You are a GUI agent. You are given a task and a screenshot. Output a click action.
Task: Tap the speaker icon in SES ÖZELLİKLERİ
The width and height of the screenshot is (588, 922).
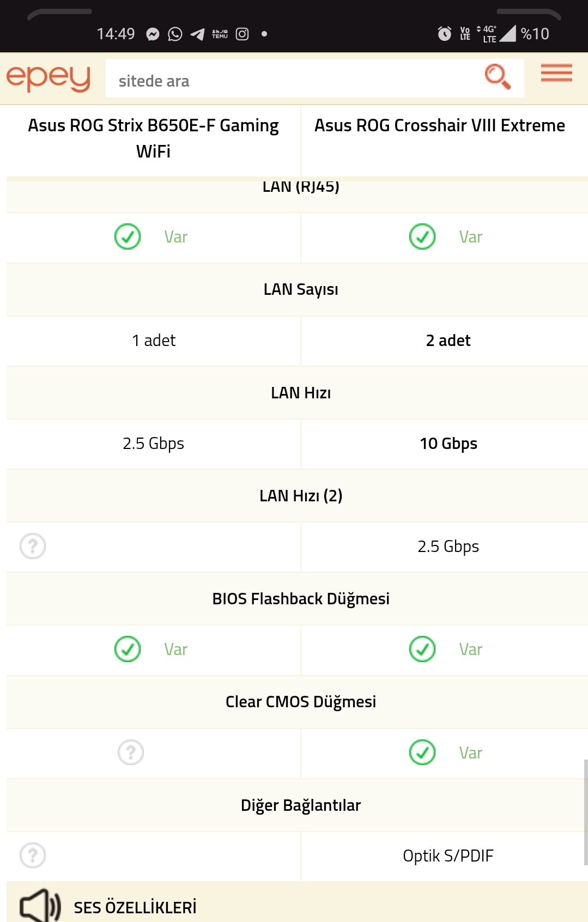click(40, 906)
